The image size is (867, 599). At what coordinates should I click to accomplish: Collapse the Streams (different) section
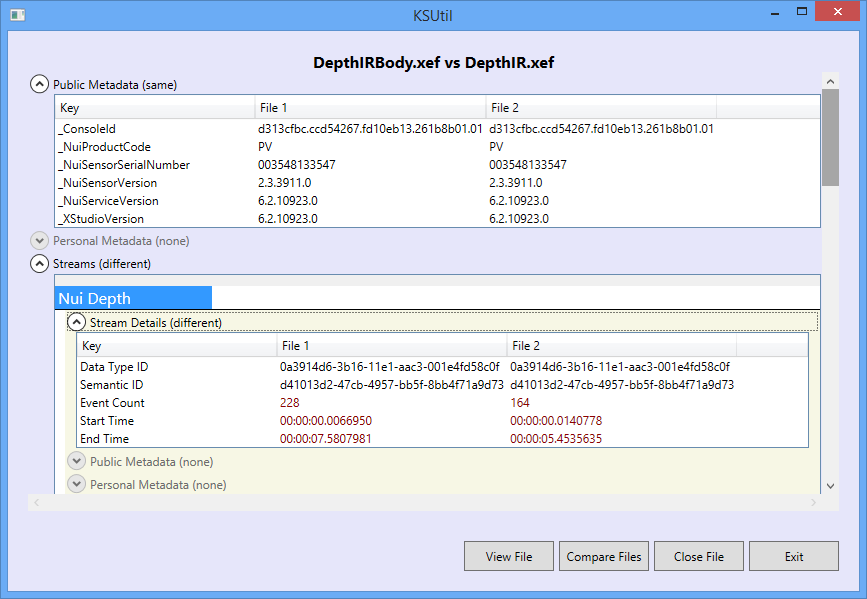tap(39, 264)
